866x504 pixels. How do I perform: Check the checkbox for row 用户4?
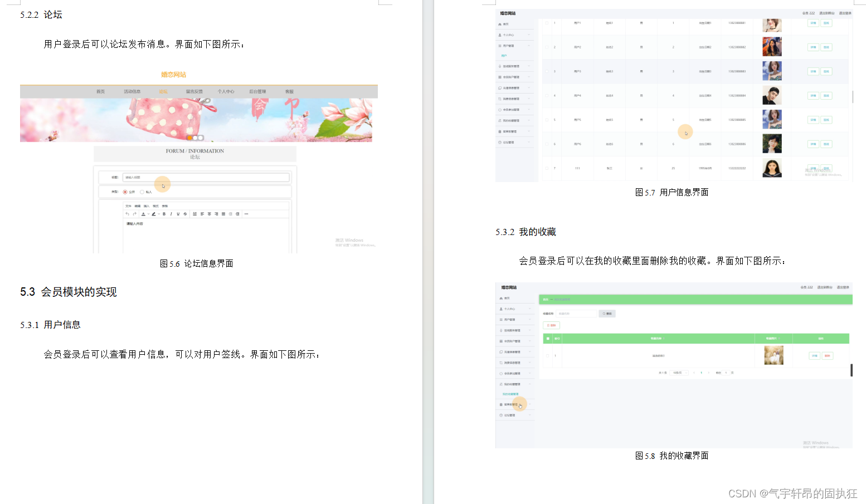(x=547, y=96)
